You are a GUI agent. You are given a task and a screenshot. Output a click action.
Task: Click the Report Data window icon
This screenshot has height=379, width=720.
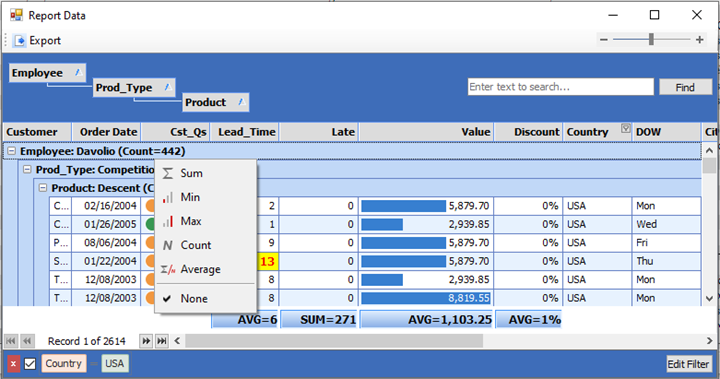16,15
